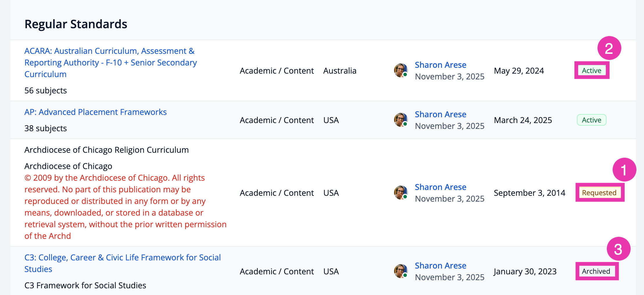Image resolution: width=644 pixels, height=295 pixels.
Task: Click the Archived status badge
Action: point(596,271)
